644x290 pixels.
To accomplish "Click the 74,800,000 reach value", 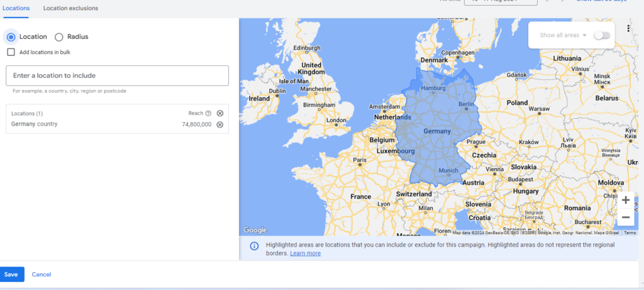I will pyautogui.click(x=197, y=125).
